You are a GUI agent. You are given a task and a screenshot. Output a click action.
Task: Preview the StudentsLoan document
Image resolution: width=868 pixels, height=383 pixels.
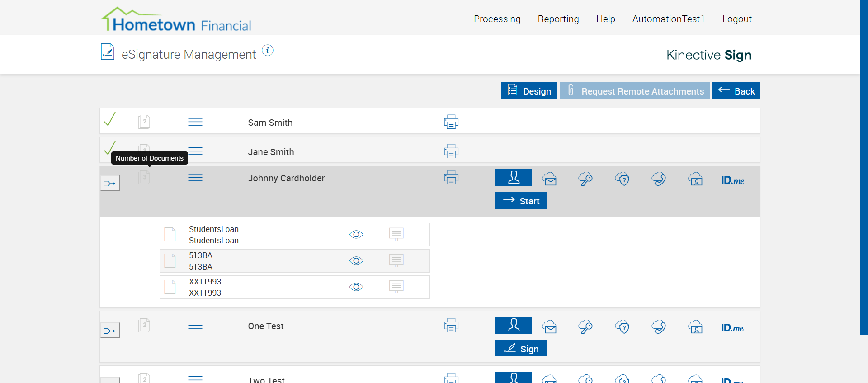(356, 234)
